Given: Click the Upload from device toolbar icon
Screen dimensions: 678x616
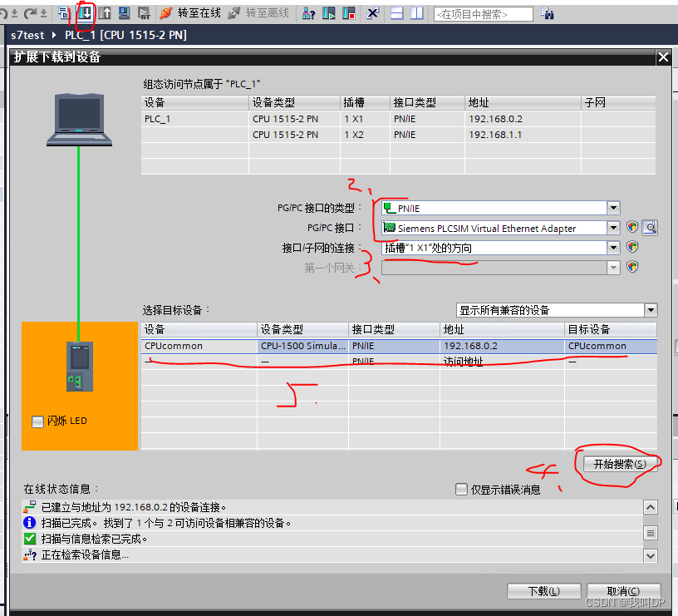Looking at the screenshot, I should click(x=104, y=13).
